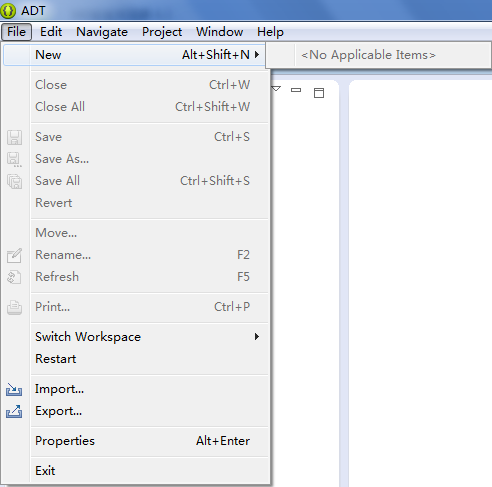Choose Restart from File menu
Screen dimensions: 492x487
[136, 359]
